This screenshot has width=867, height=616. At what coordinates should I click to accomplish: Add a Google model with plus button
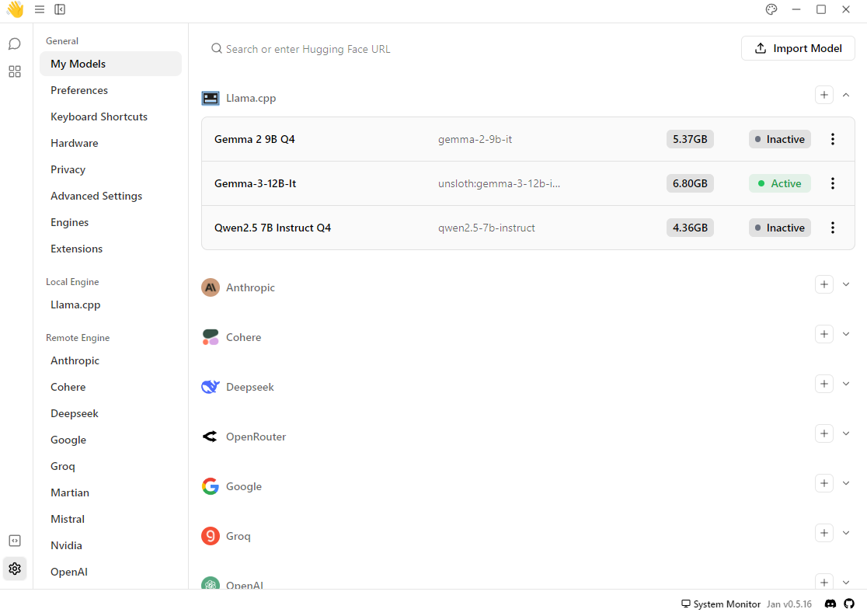pos(823,483)
